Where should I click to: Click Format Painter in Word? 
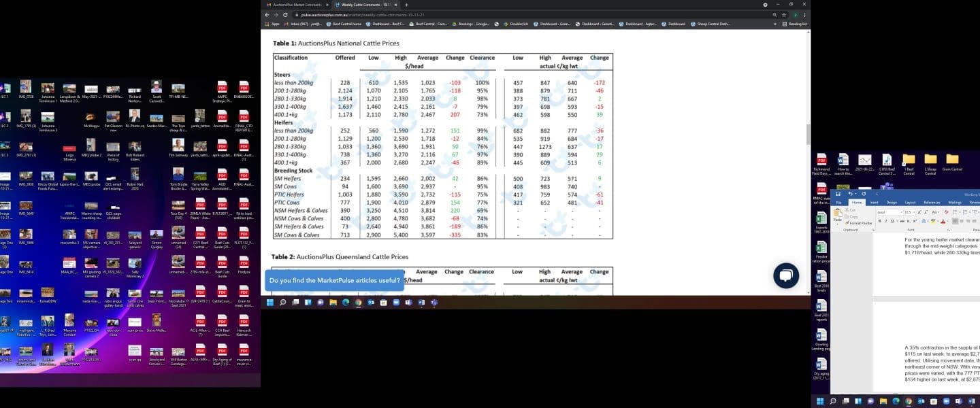click(x=859, y=223)
